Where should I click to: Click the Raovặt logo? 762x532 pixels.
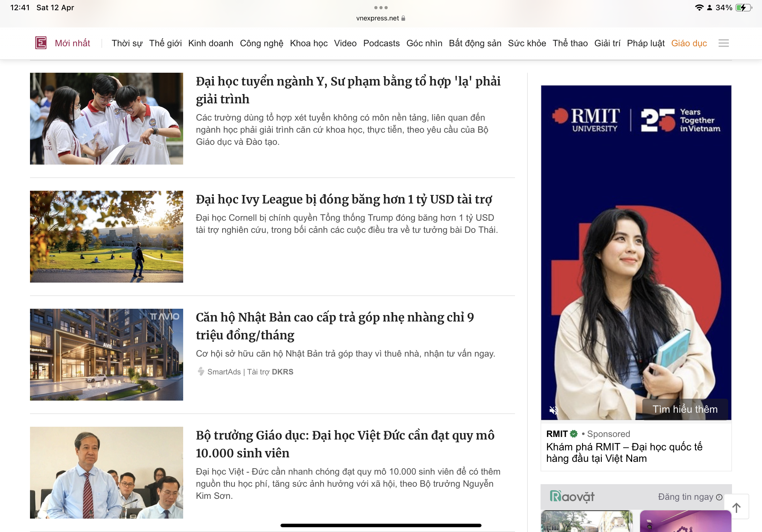pyautogui.click(x=572, y=497)
